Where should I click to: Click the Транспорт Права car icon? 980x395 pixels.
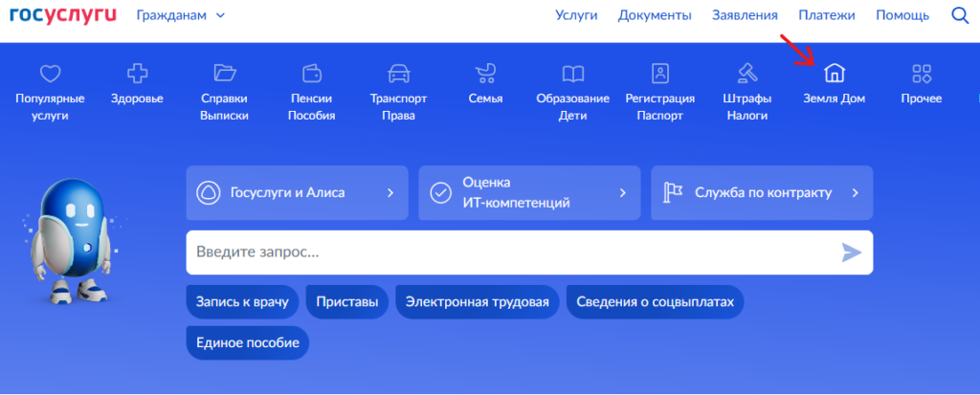[398, 74]
